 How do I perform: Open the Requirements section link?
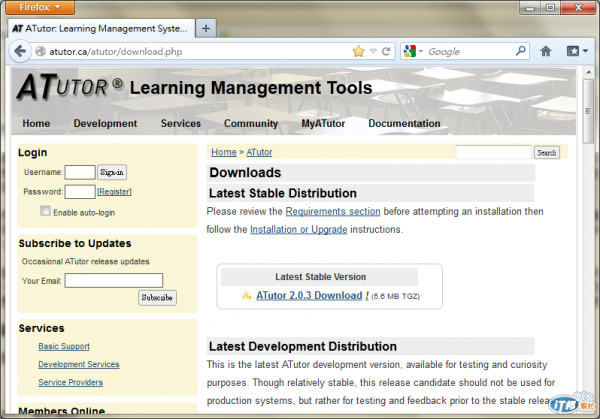(333, 212)
